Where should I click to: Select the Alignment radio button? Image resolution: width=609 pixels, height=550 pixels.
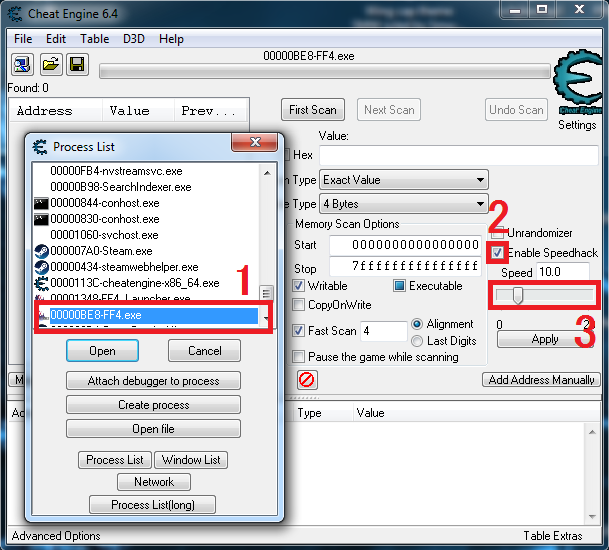417,324
